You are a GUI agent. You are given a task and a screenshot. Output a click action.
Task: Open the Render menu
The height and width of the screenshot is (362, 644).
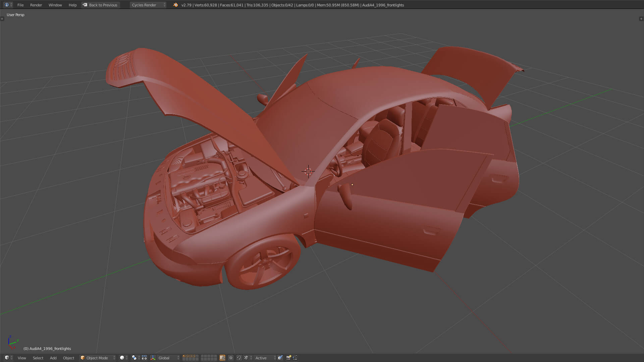click(36, 5)
